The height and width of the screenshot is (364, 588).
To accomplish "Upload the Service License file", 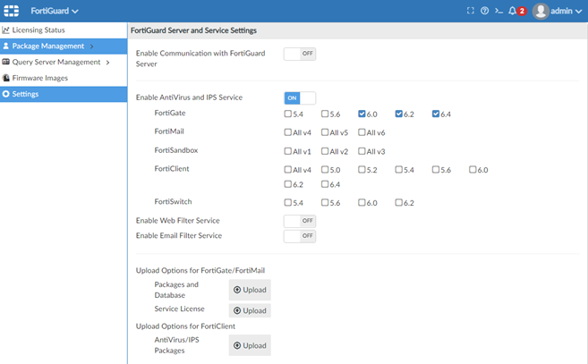I will (250, 310).
